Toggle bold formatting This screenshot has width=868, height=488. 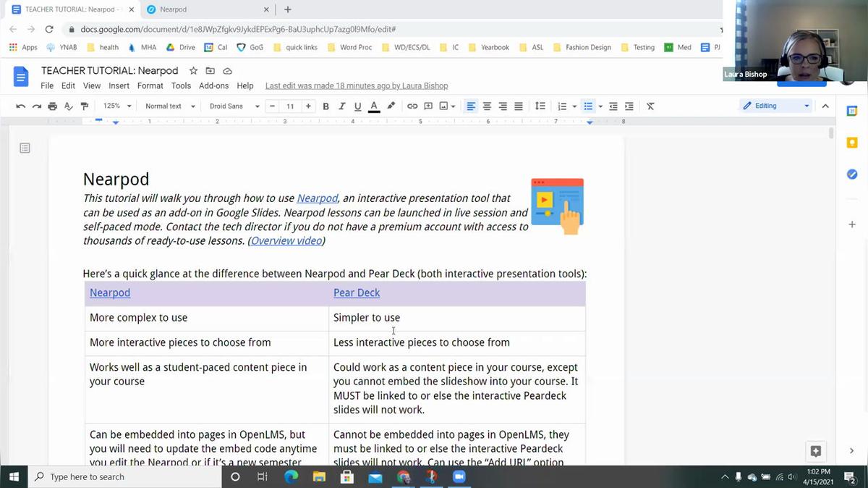(325, 106)
